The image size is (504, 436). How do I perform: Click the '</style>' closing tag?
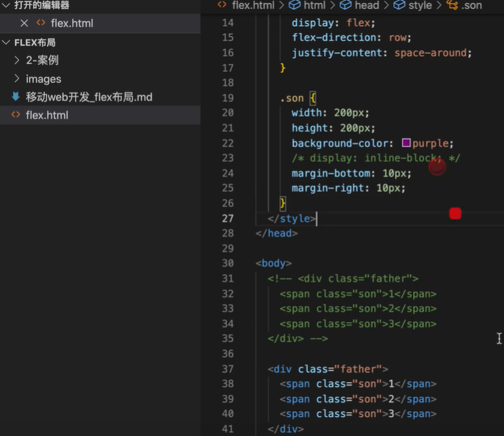click(x=292, y=219)
